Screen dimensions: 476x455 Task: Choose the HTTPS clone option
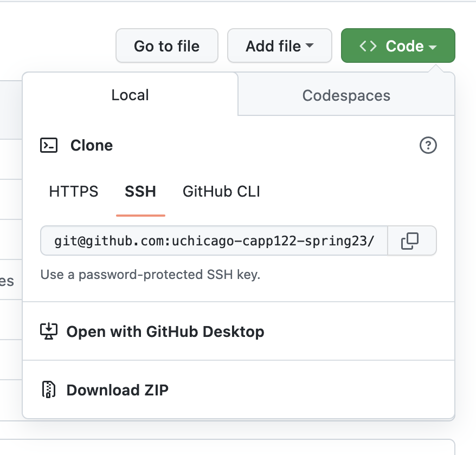(74, 191)
